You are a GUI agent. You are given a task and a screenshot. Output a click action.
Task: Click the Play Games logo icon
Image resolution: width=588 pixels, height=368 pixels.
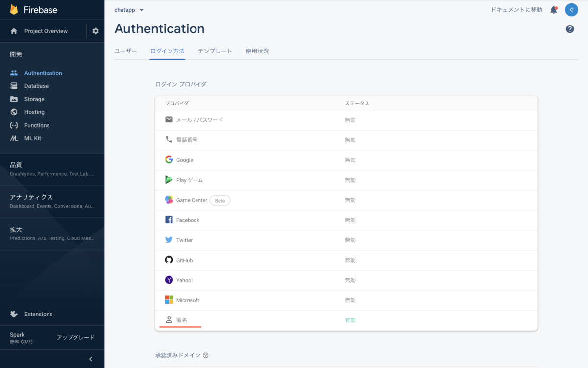click(169, 180)
